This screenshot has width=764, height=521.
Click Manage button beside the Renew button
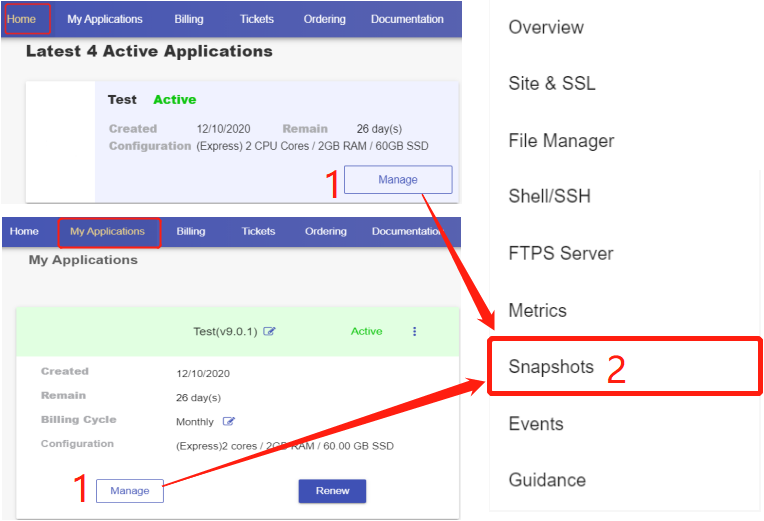point(129,491)
